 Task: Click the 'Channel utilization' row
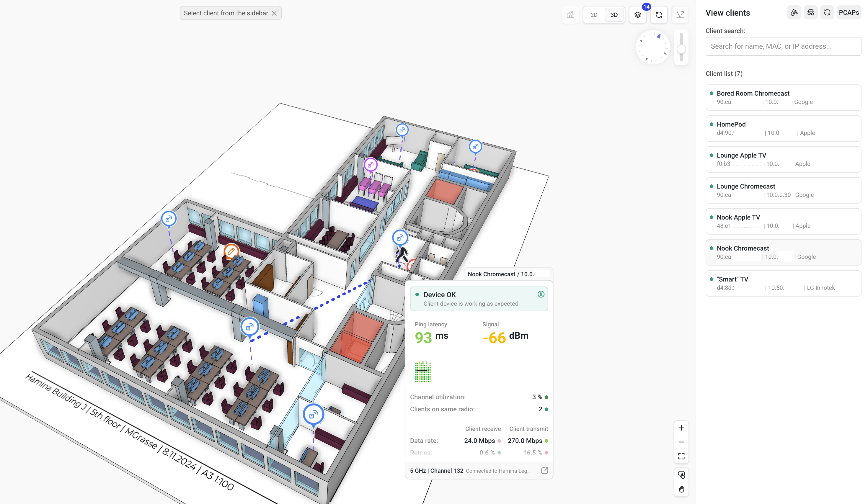479,397
